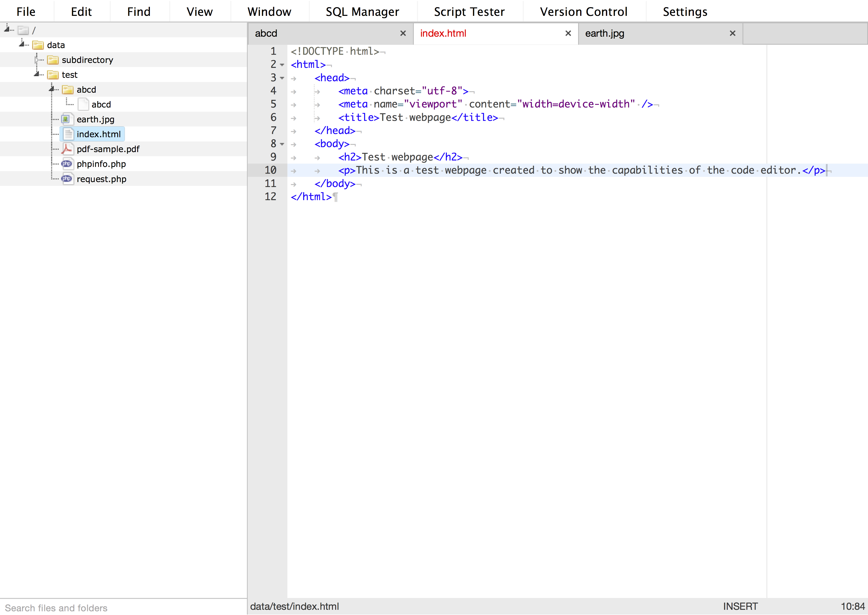Collapse the html tag fold on line 2
This screenshot has height=615, width=868.
point(282,65)
